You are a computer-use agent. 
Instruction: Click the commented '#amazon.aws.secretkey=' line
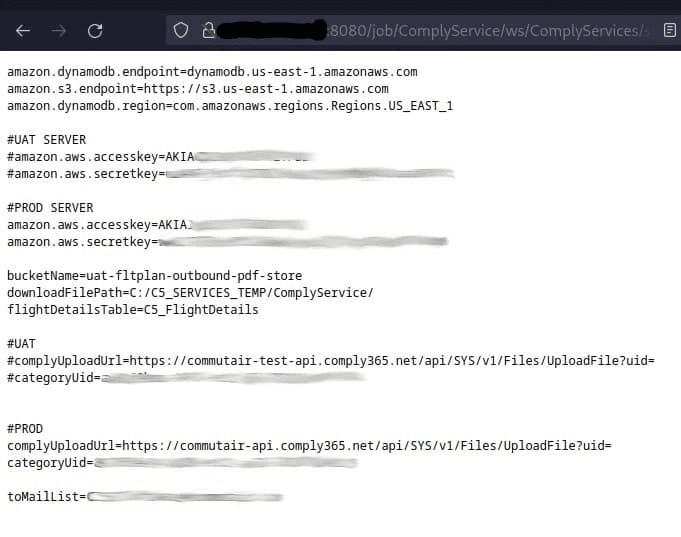tap(231, 174)
